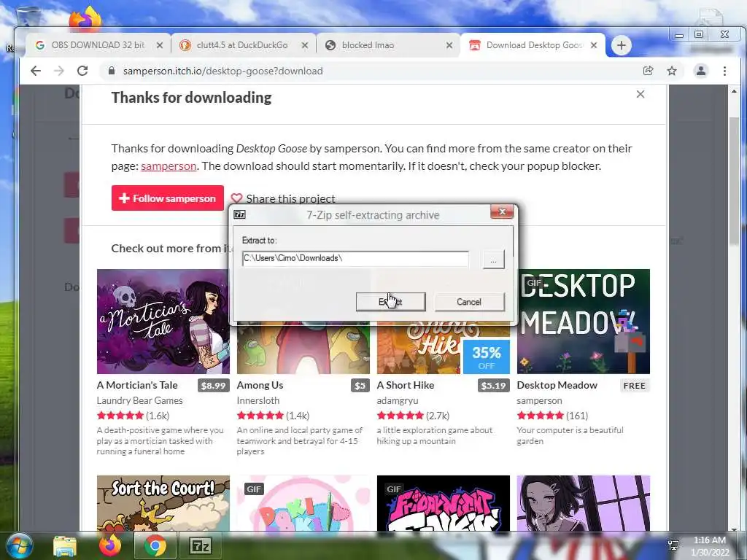747x560 pixels.
Task: Bookmark this page with the star icon
Action: click(x=672, y=71)
